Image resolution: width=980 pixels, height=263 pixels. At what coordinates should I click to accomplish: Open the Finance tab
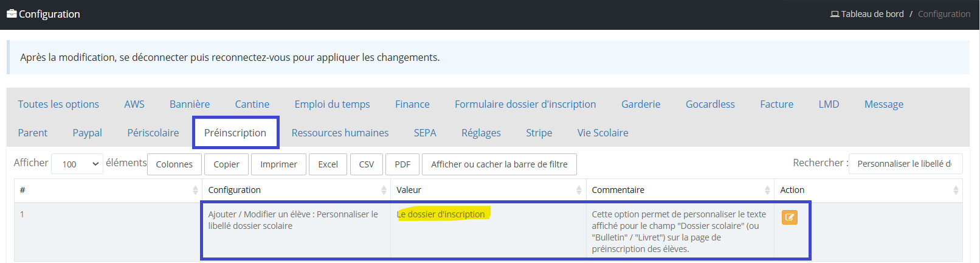[x=412, y=104]
